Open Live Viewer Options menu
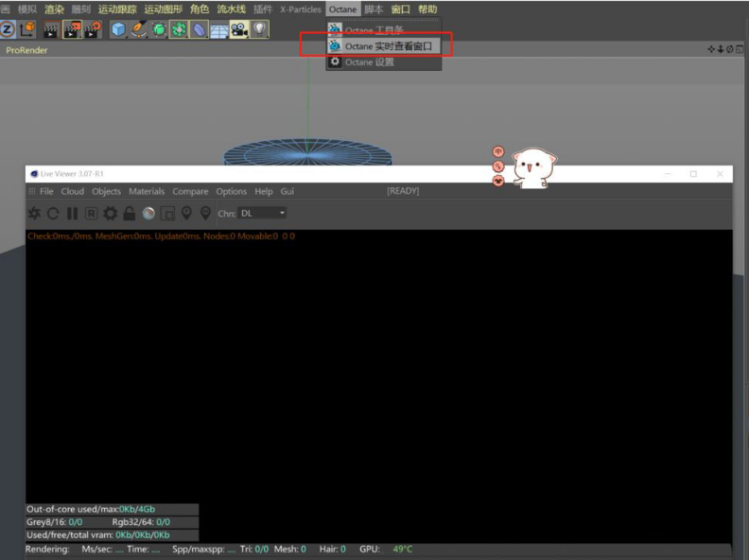Image resolution: width=749 pixels, height=560 pixels. (231, 192)
